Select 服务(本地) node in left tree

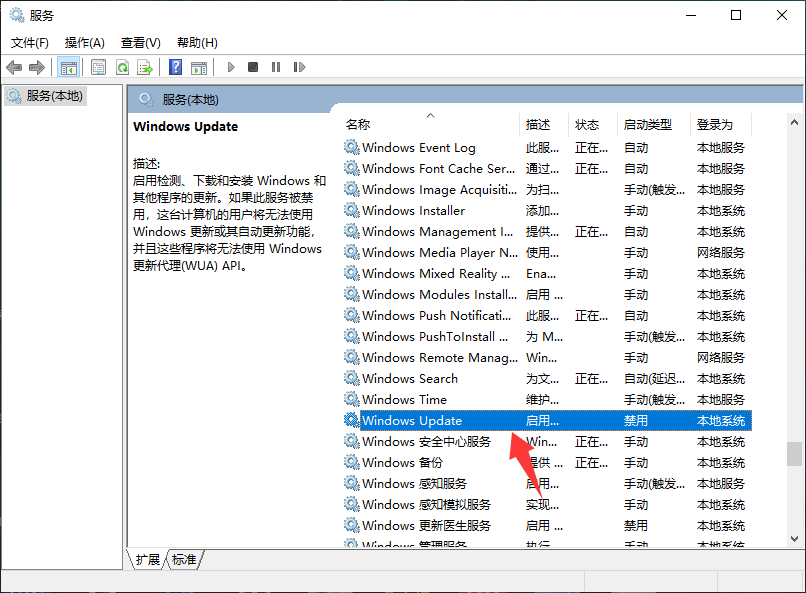[x=45, y=96]
